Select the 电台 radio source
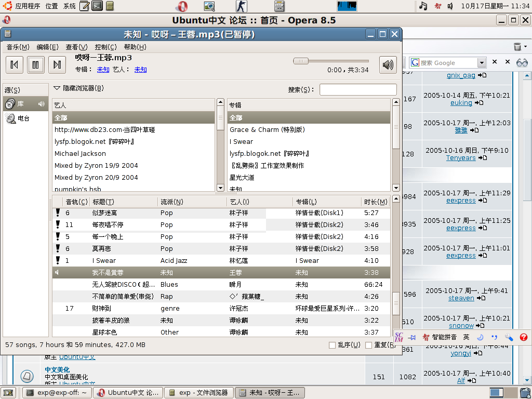This screenshot has width=532, height=399. coord(26,118)
